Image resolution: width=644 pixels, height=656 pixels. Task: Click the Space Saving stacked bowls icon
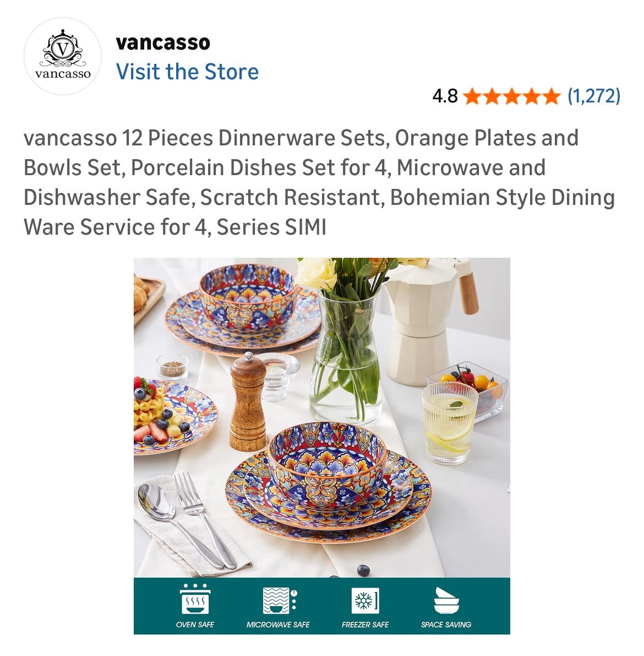[x=446, y=600]
